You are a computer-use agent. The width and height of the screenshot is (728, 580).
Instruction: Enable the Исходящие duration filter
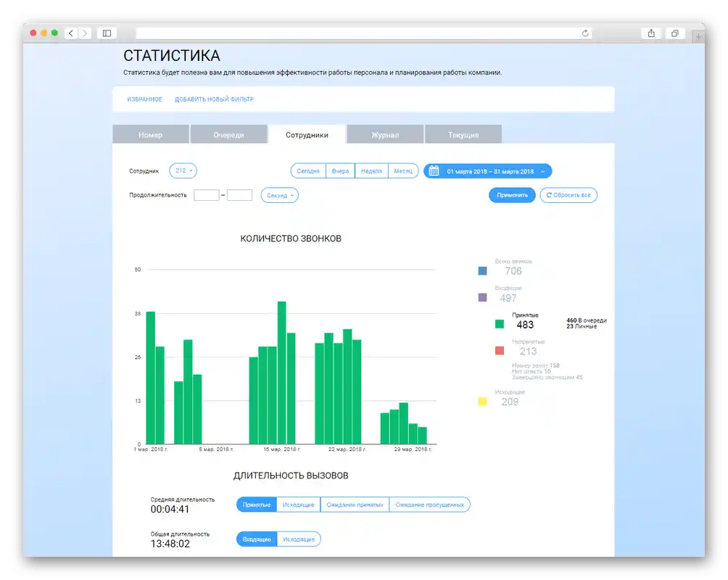tap(299, 504)
